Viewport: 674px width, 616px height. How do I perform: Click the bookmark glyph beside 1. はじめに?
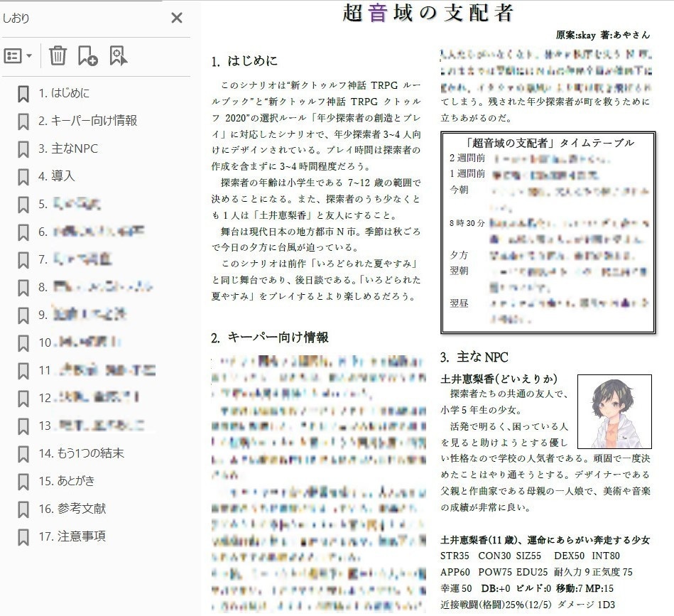point(23,93)
